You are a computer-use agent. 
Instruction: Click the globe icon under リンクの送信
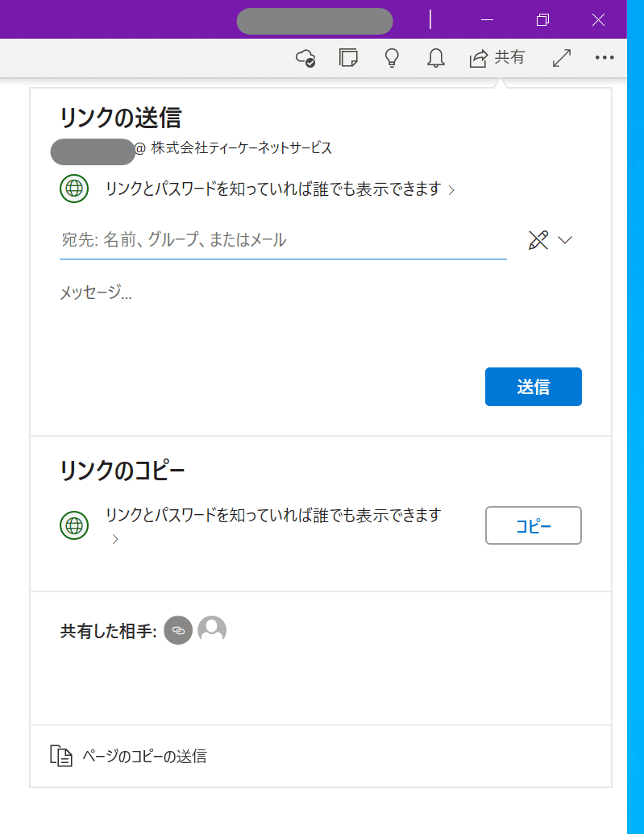coord(74,189)
